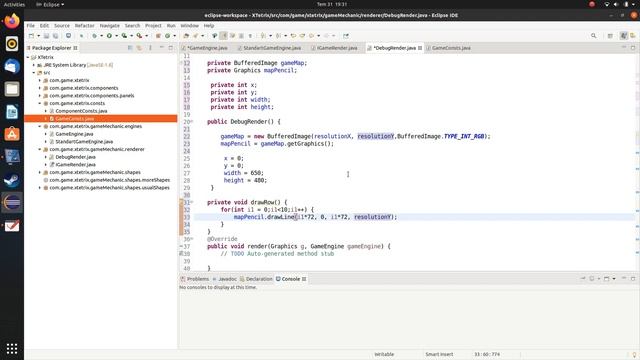This screenshot has height=360, width=640.
Task: Open Firefox from the Ubuntu dock
Action: click(12, 21)
